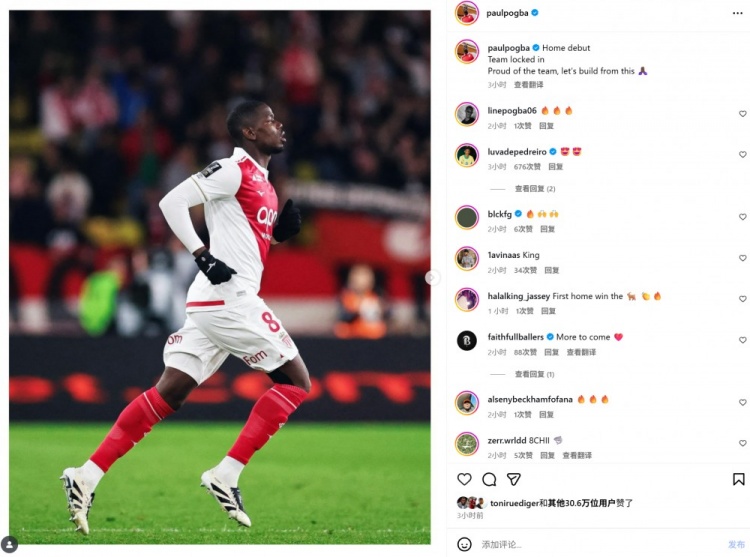Open comment bubble icon below comments

point(489,479)
